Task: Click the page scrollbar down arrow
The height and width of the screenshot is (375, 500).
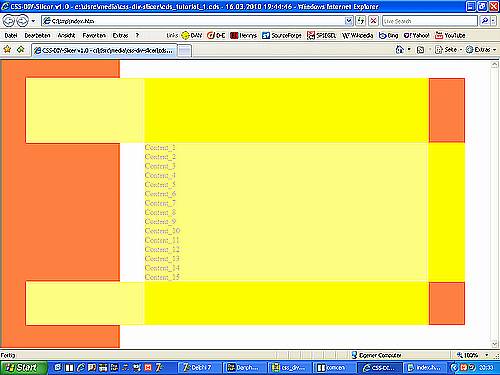Action: click(495, 343)
